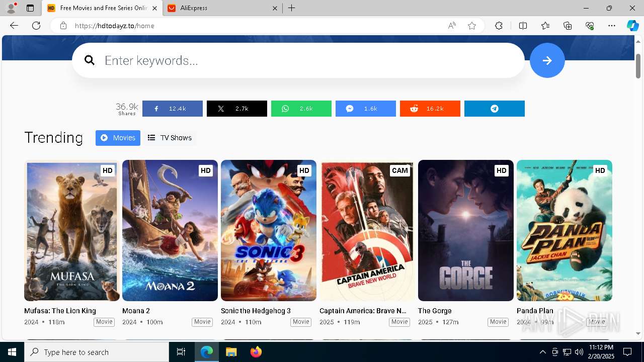The height and width of the screenshot is (362, 644).
Task: Open Sonic the Hedgehog 3 poster
Action: [269, 230]
